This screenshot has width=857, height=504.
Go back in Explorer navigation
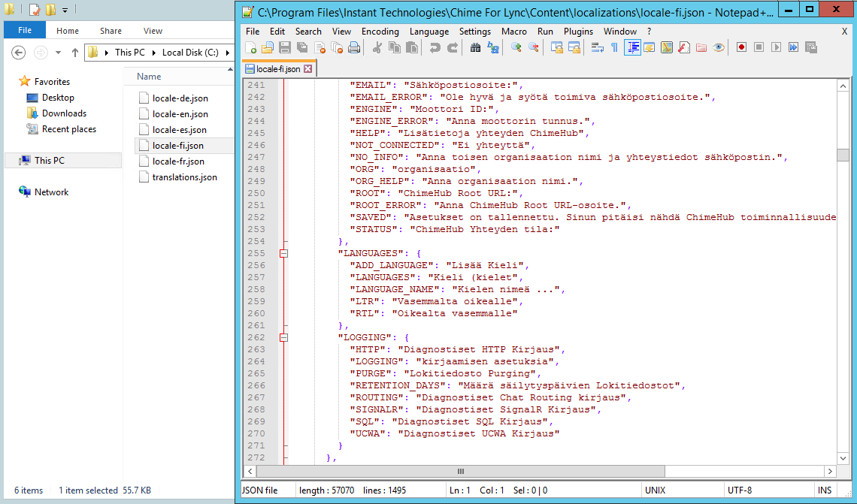(19, 53)
